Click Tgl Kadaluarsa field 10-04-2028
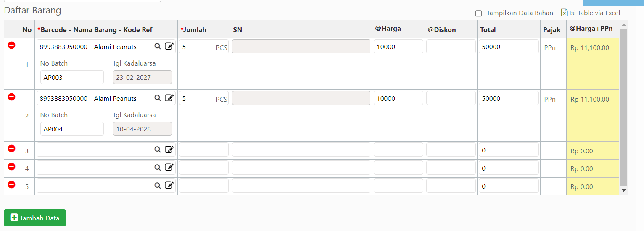The width and height of the screenshot is (644, 231). pos(143,129)
